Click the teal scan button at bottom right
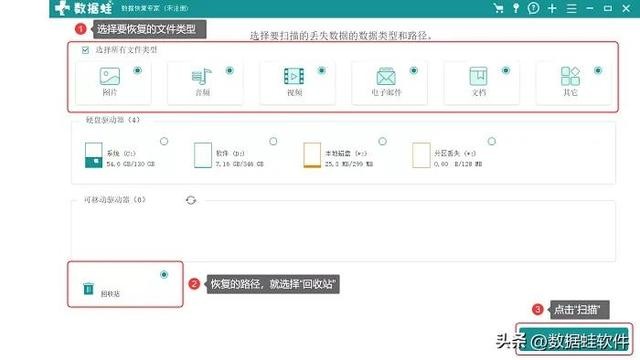The width and height of the screenshot is (640, 360). 574,339
